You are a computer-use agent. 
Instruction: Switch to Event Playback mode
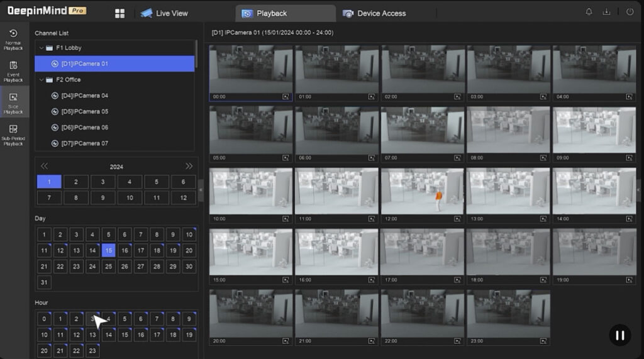[13, 70]
